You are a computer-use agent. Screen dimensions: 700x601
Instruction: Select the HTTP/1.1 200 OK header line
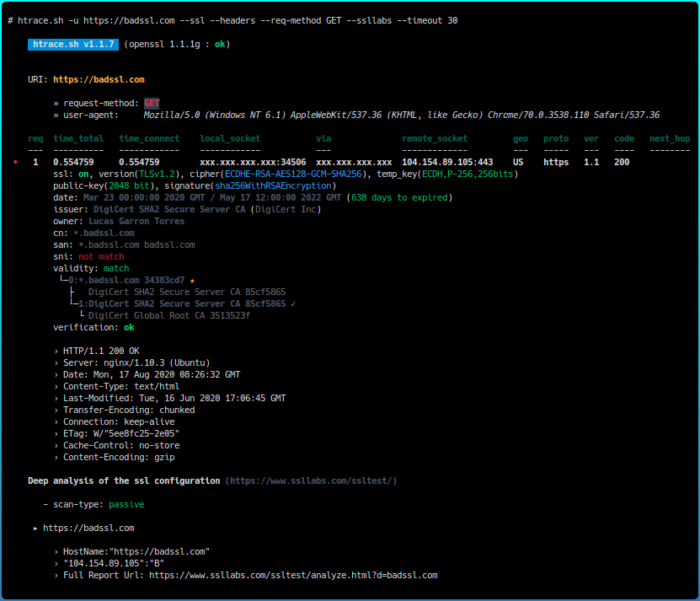[x=101, y=351]
